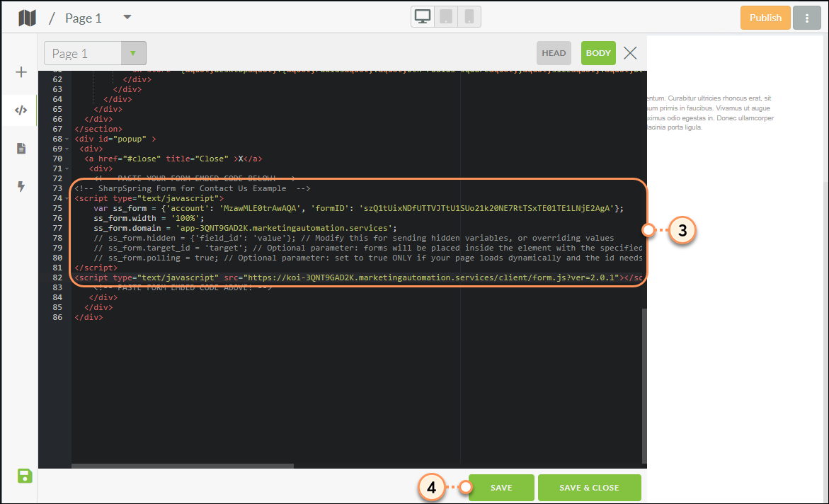The image size is (829, 504).
Task: Click the ss_form.target_id comment line
Action: [368, 248]
